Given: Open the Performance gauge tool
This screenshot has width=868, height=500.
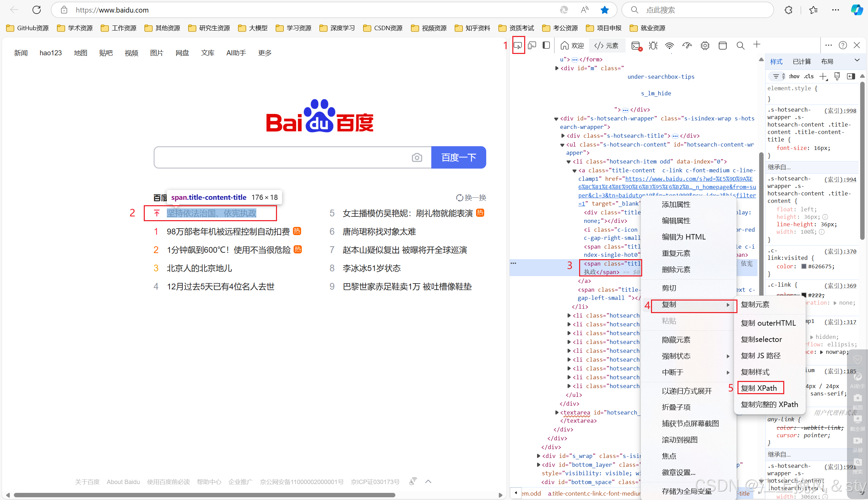Looking at the screenshot, I should [x=687, y=46].
